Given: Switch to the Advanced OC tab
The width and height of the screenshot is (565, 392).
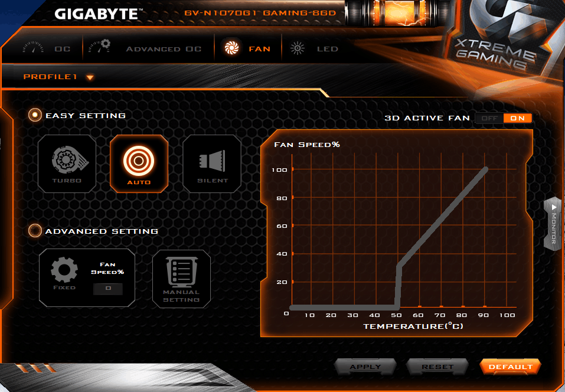Looking at the screenshot, I should [x=164, y=49].
